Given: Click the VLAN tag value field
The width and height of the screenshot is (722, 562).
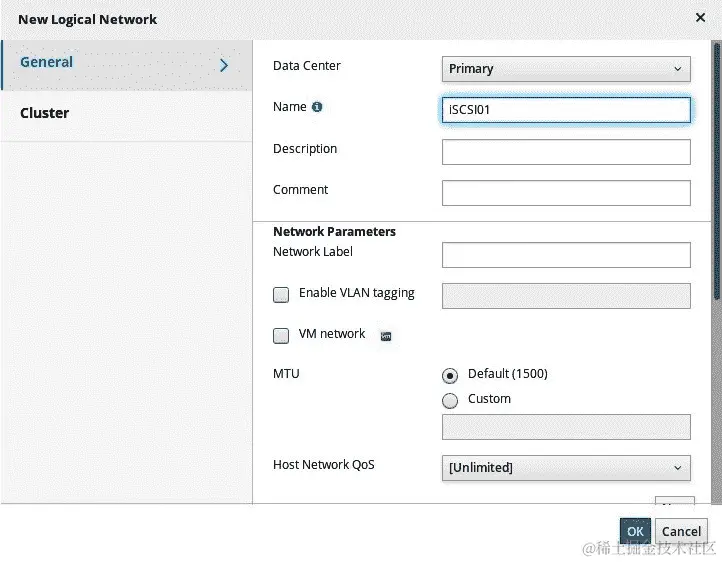Looking at the screenshot, I should (566, 296).
